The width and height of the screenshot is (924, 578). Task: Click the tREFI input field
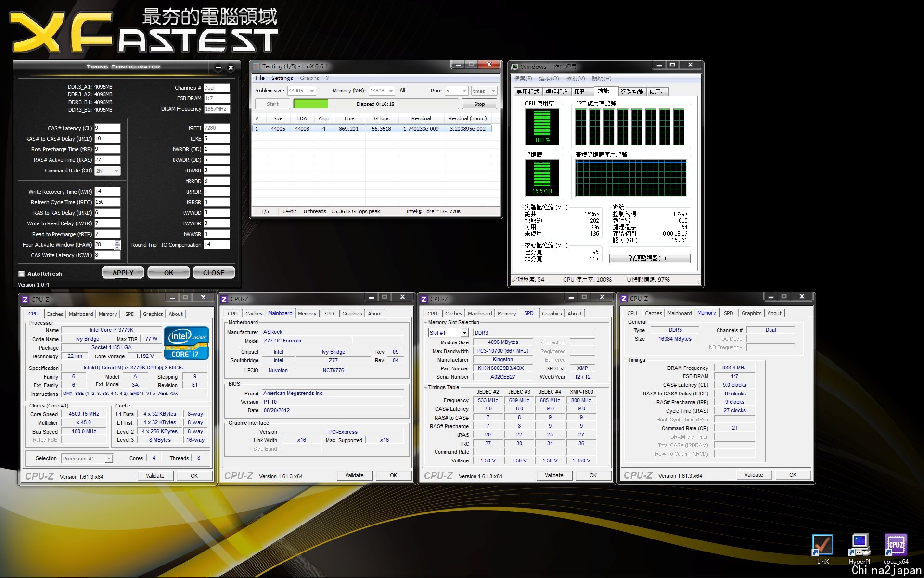click(217, 128)
